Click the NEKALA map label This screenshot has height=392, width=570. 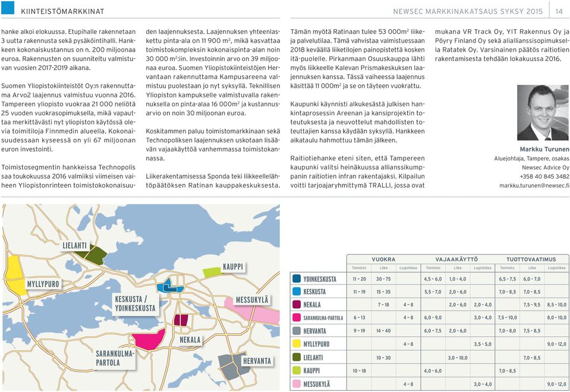tap(190, 340)
